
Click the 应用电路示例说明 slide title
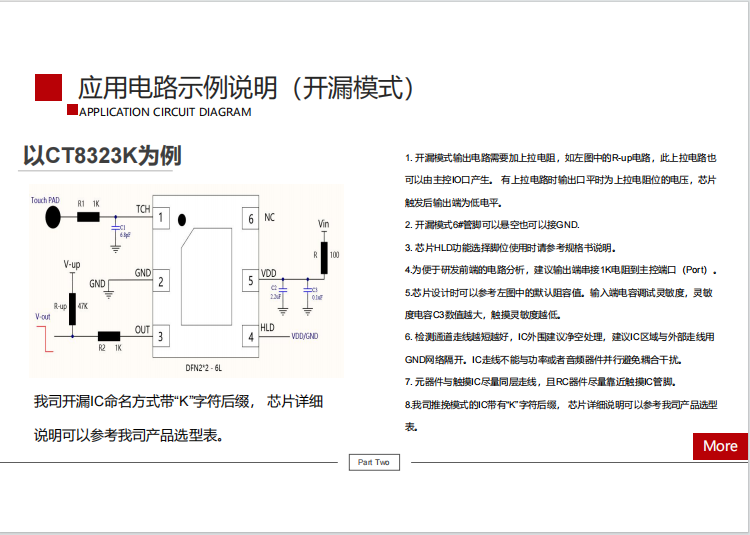[246, 88]
